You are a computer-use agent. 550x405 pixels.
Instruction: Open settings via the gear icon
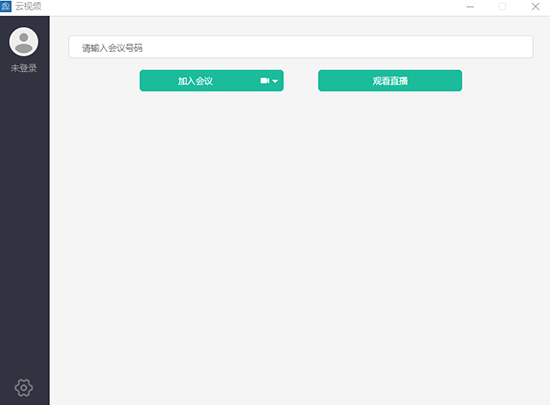(24, 387)
